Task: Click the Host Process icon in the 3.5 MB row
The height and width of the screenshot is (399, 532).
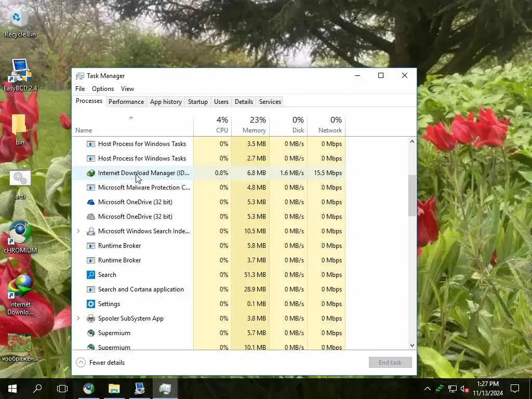Action: (90, 144)
